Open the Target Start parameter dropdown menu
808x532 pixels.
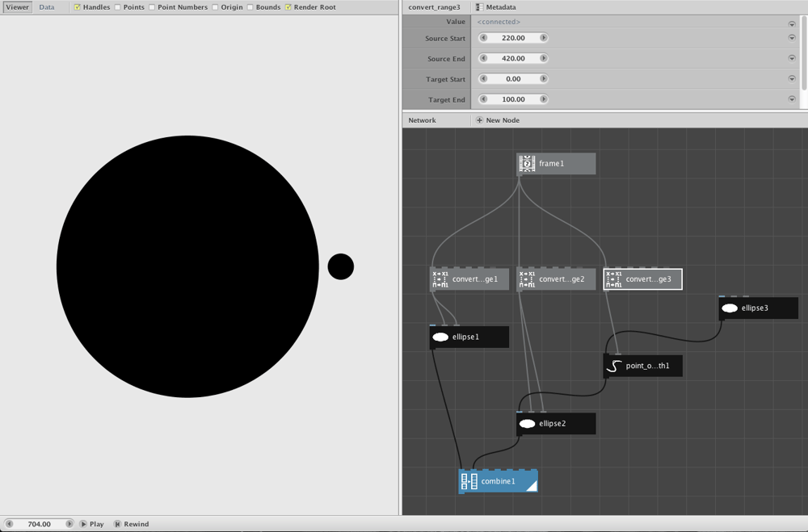[792, 79]
